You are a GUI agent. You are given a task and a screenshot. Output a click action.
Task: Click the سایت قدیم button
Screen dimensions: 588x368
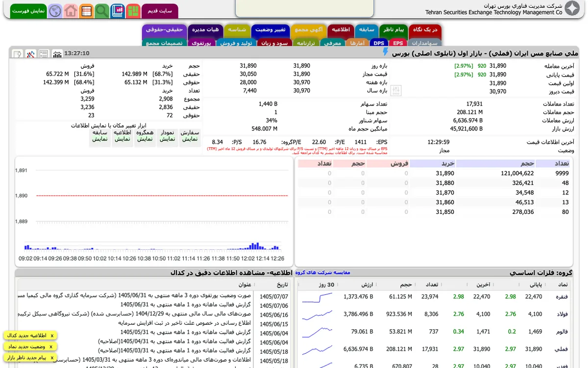pos(160,11)
